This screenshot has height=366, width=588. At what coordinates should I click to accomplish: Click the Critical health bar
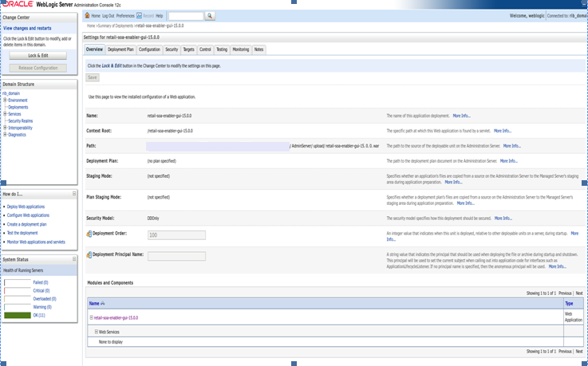(18, 291)
